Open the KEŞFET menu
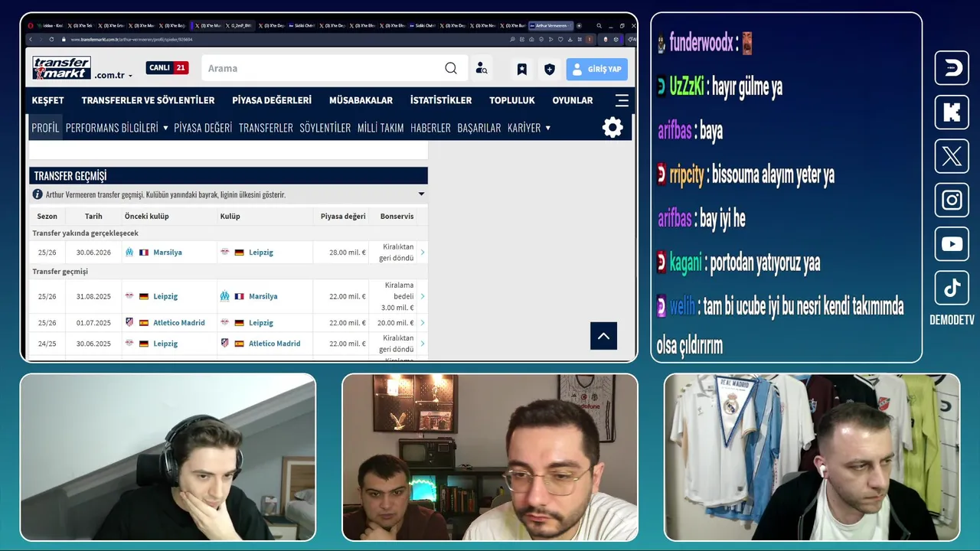Screen dimensions: 980x551 pos(47,100)
